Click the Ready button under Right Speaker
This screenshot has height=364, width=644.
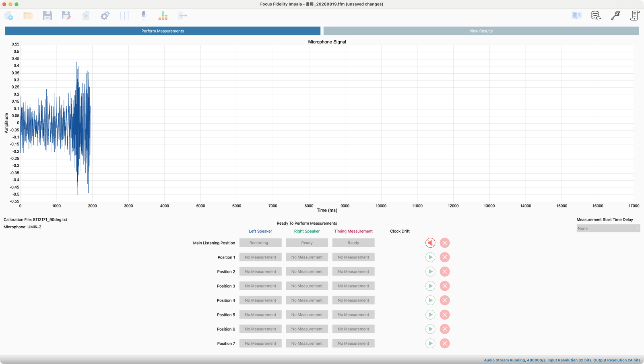pyautogui.click(x=307, y=243)
